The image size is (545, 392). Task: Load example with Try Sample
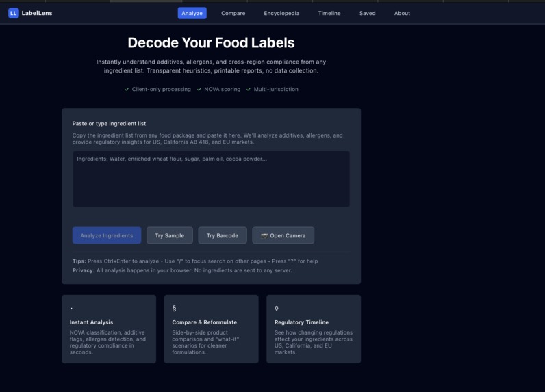point(170,235)
